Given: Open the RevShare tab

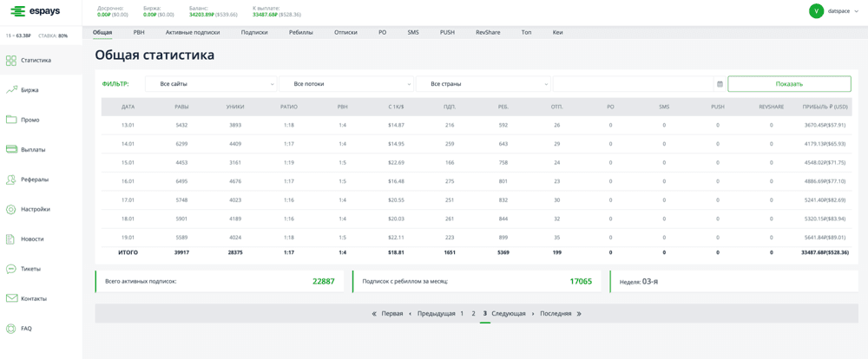Looking at the screenshot, I should 488,33.
